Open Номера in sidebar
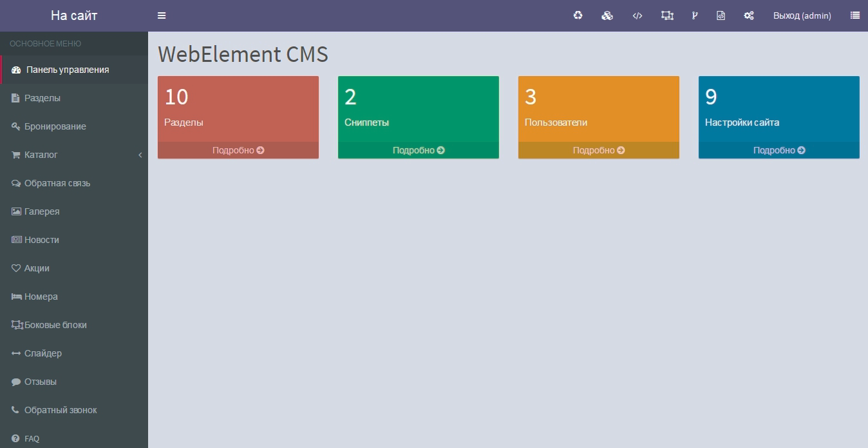The image size is (868, 448). (x=74, y=297)
